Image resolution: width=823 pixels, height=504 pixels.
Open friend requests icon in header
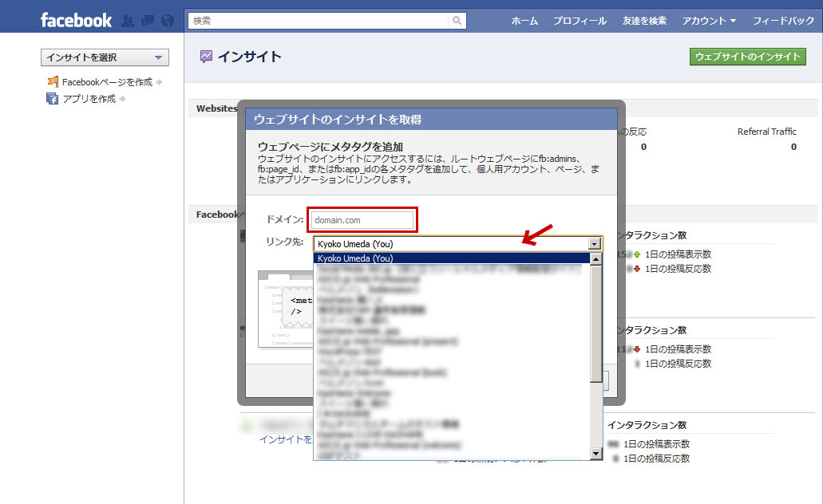coord(128,21)
